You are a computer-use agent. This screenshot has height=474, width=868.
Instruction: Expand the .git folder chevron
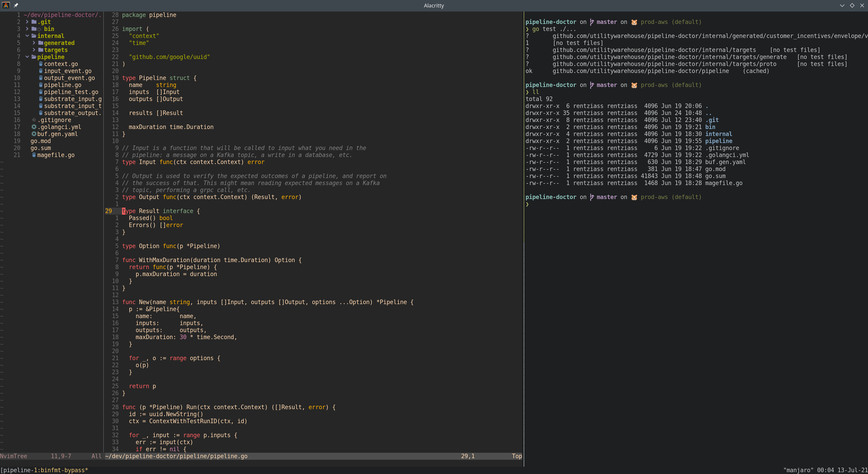tap(27, 22)
